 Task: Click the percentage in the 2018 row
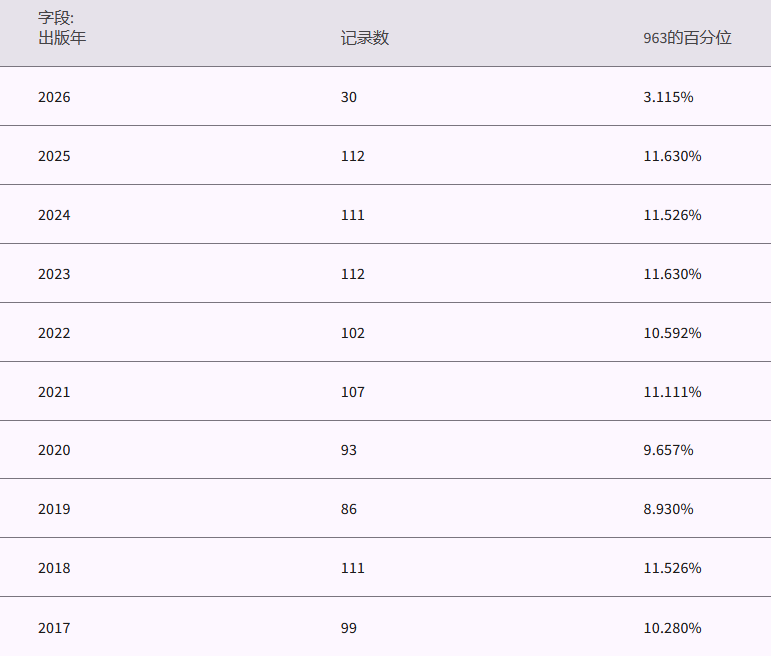point(672,568)
